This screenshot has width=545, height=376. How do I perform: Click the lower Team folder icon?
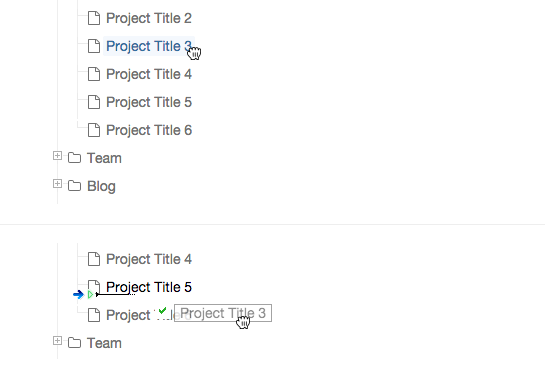click(x=74, y=343)
